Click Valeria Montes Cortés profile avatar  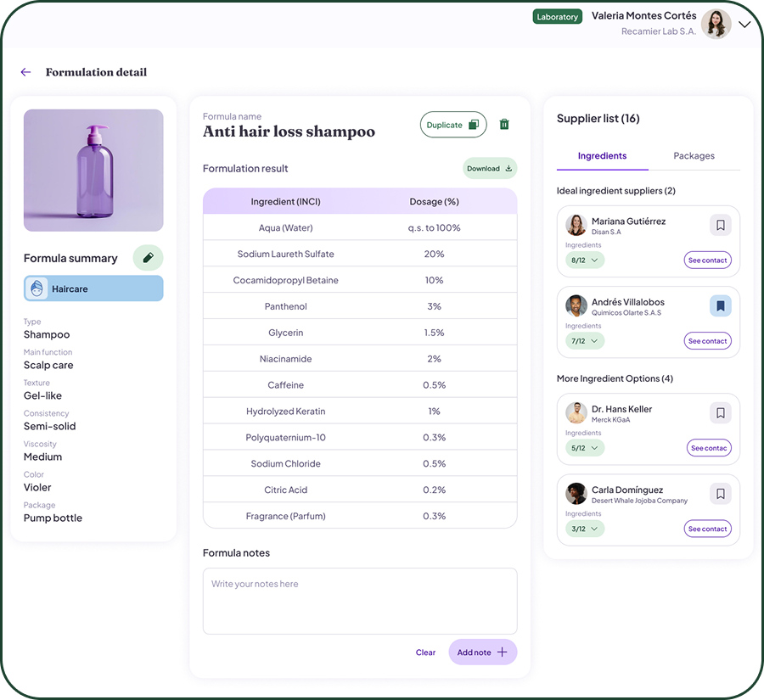(x=716, y=24)
